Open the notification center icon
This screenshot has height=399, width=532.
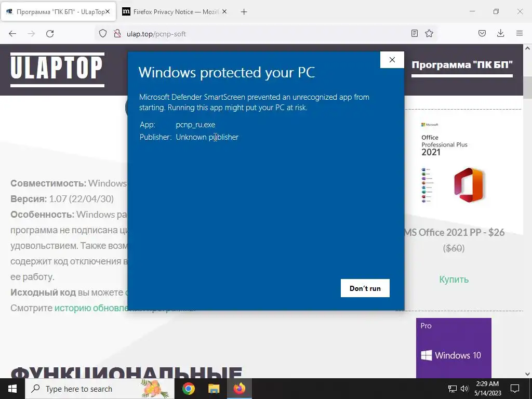click(x=515, y=389)
